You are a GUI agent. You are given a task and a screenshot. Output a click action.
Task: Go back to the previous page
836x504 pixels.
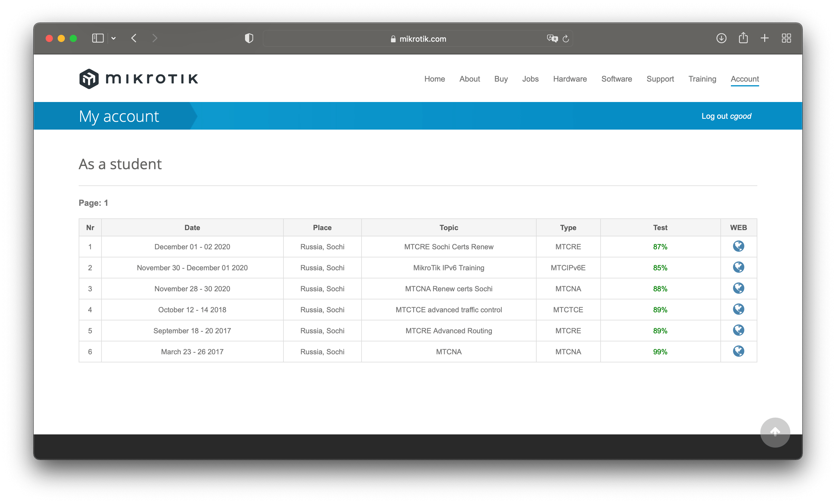click(x=134, y=38)
